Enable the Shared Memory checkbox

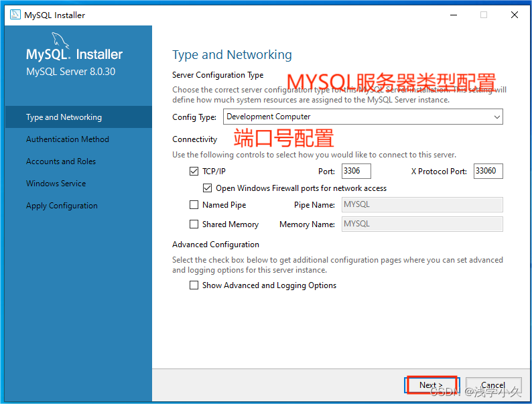click(x=194, y=224)
